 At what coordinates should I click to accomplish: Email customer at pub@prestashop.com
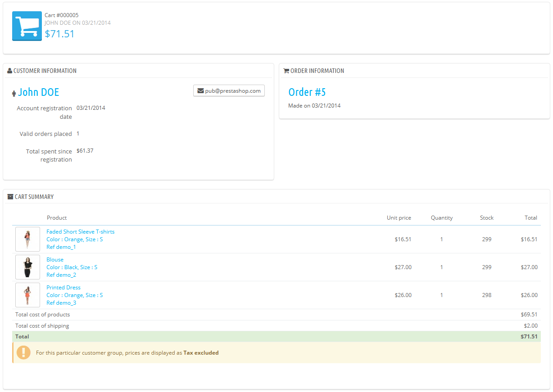(229, 91)
